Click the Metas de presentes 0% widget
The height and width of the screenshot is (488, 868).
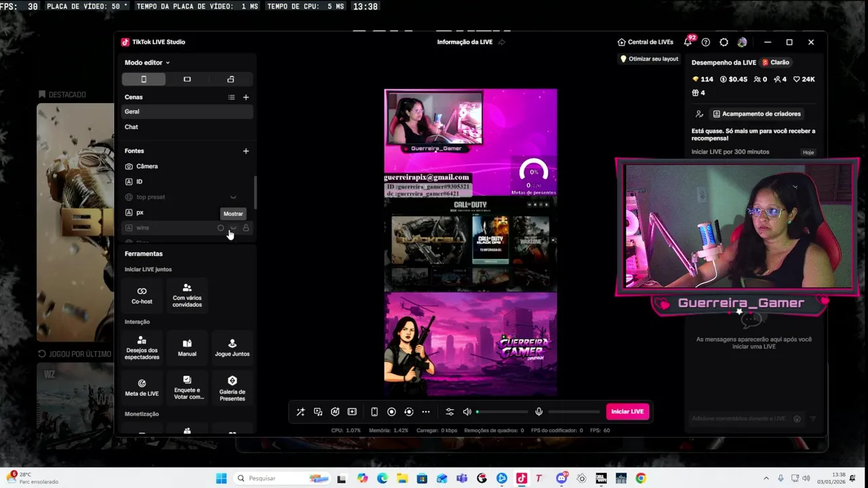click(534, 178)
